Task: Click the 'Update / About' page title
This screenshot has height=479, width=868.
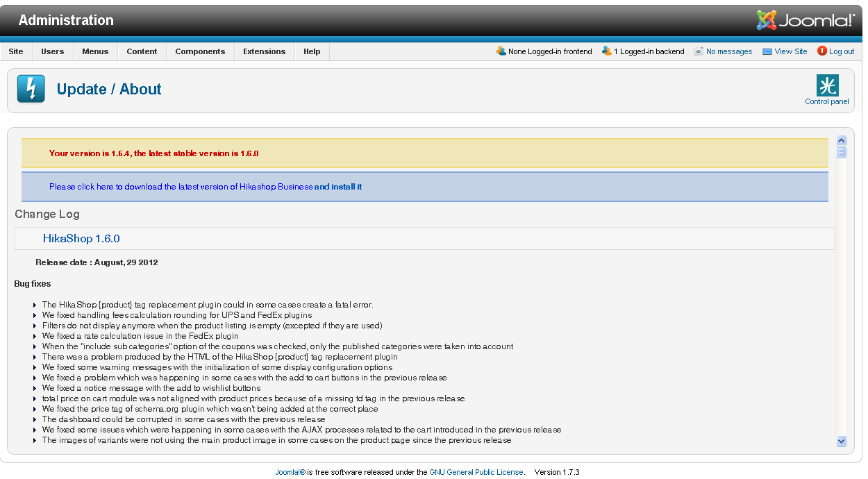Action: [109, 89]
